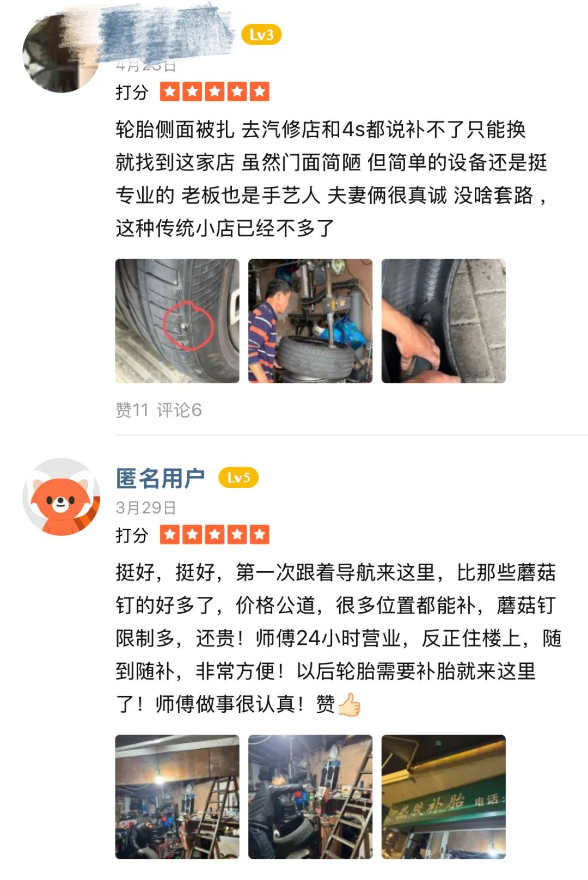
Task: View photo of man at tire machine
Action: point(310,321)
